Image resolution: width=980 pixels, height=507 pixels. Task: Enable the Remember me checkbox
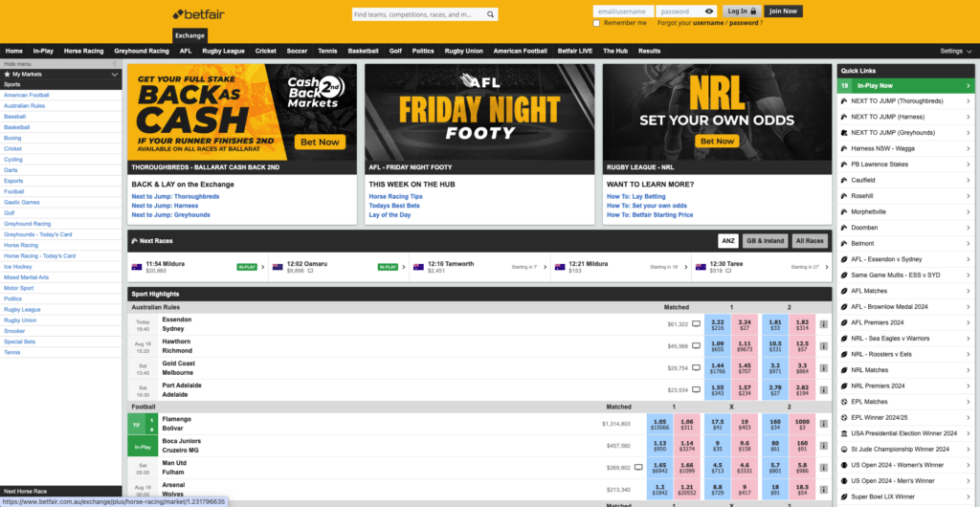[x=597, y=23]
